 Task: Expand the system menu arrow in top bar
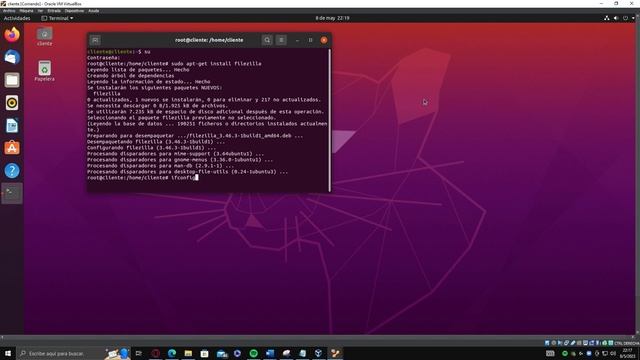(x=633, y=18)
